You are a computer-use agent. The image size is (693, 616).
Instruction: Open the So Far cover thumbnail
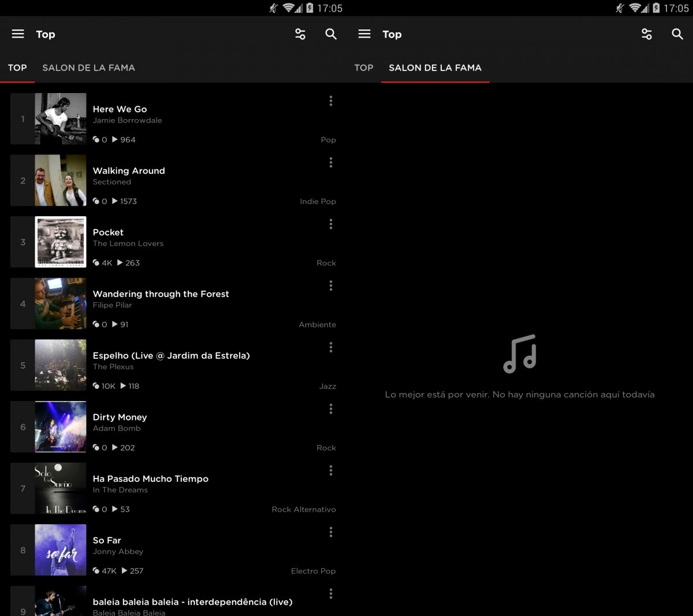pyautogui.click(x=61, y=550)
